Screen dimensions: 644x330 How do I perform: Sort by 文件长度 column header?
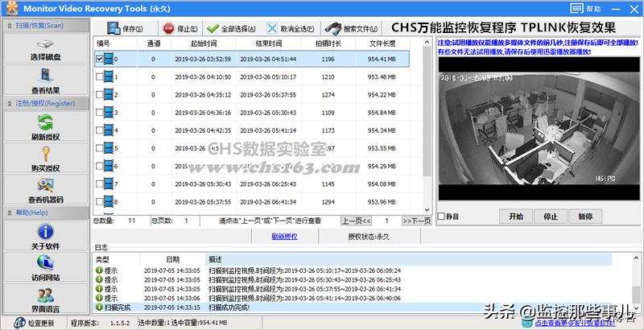[x=382, y=43]
